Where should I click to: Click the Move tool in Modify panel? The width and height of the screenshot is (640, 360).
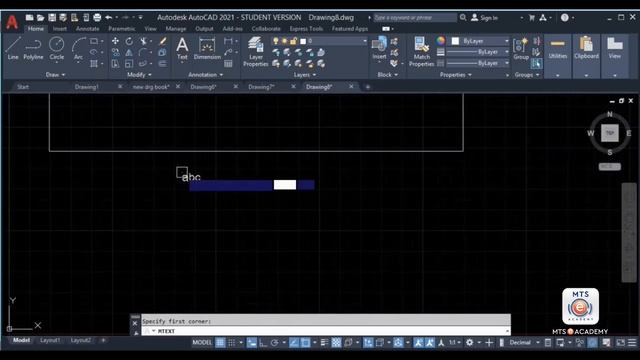tap(116, 41)
